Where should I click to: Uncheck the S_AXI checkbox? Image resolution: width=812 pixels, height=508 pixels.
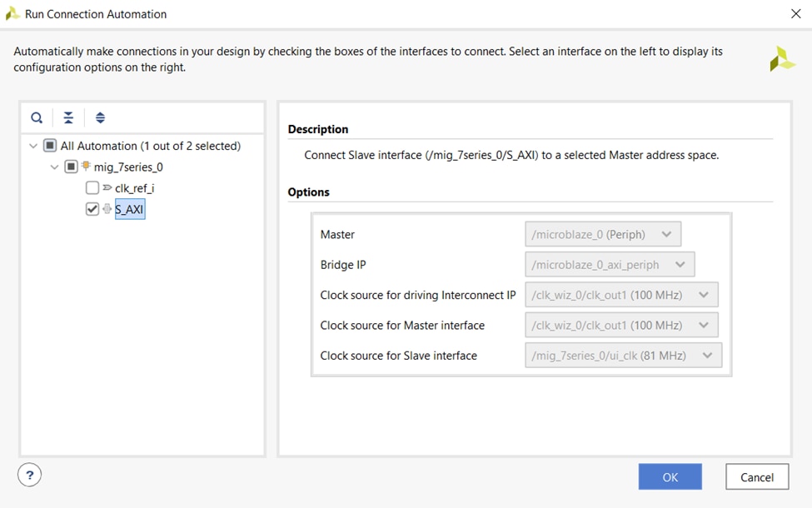92,209
